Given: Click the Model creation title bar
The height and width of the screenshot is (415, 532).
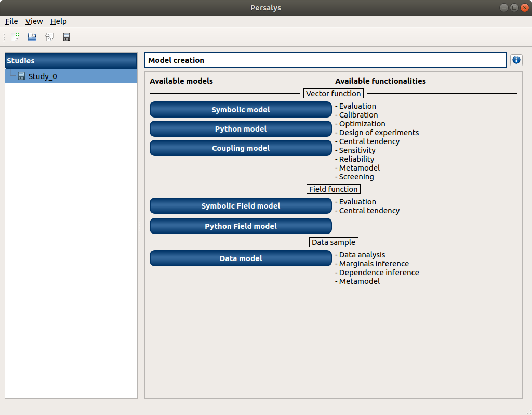Looking at the screenshot, I should (325, 60).
